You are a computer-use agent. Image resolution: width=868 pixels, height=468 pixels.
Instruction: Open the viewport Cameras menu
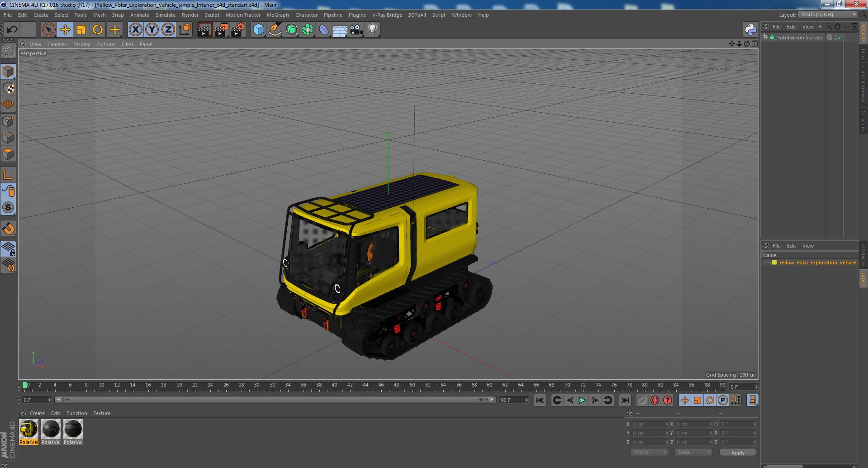click(57, 44)
